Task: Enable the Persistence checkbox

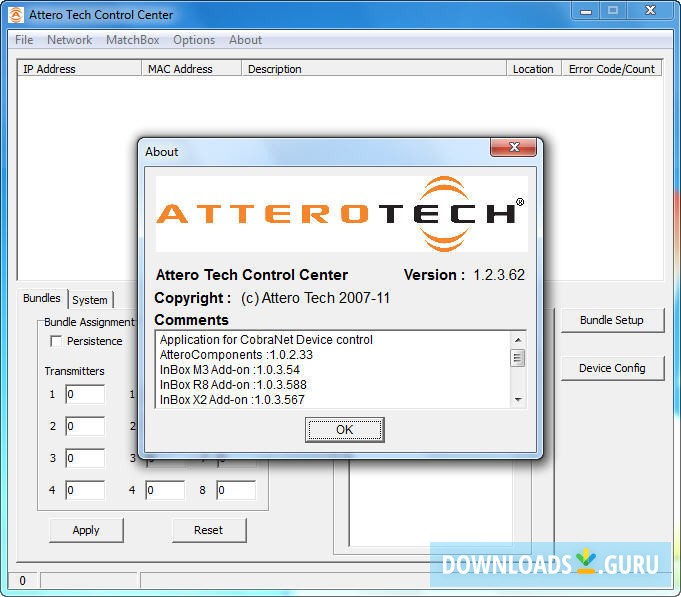Action: click(x=56, y=341)
